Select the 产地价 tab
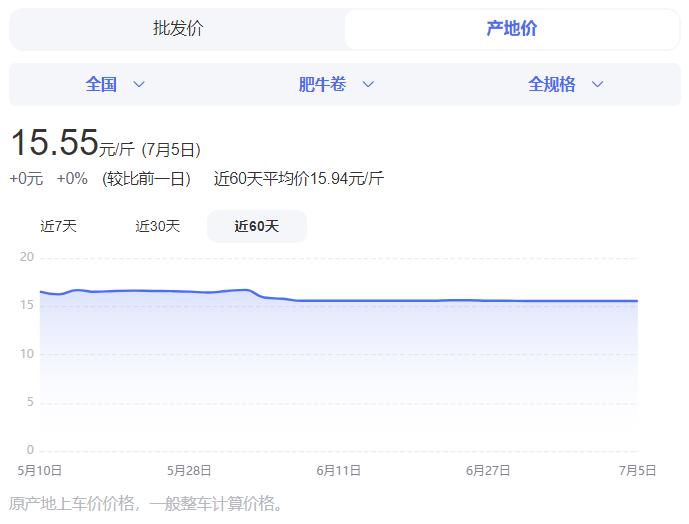This screenshot has width=689, height=524. (511, 29)
